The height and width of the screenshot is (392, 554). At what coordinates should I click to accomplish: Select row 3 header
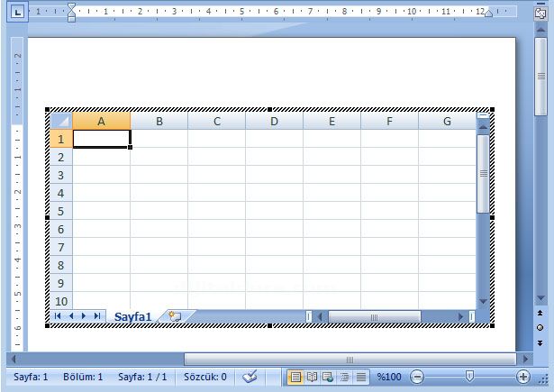pyautogui.click(x=61, y=175)
